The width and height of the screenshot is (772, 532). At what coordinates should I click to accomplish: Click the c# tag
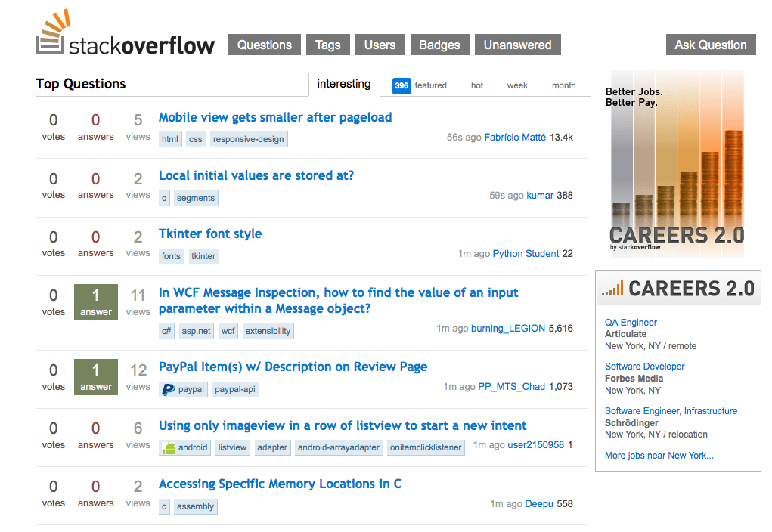point(166,331)
